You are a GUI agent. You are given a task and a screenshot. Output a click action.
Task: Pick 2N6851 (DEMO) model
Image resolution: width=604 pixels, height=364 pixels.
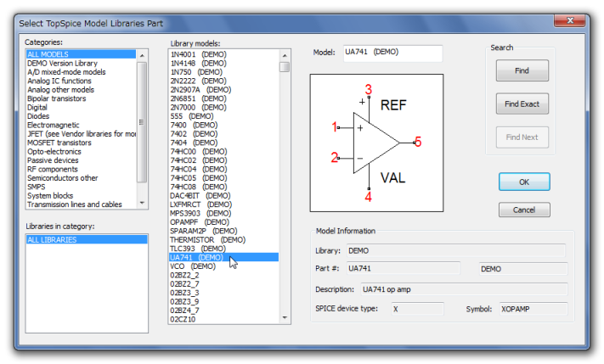pyautogui.click(x=223, y=98)
